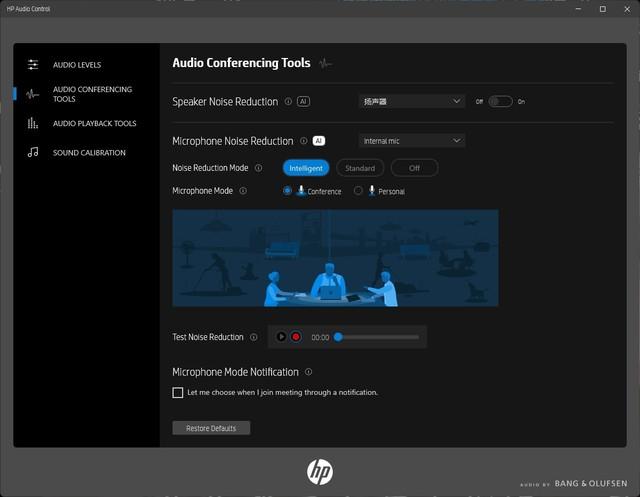640x497 pixels.
Task: Click the Restore Defaults button
Action: 211,428
